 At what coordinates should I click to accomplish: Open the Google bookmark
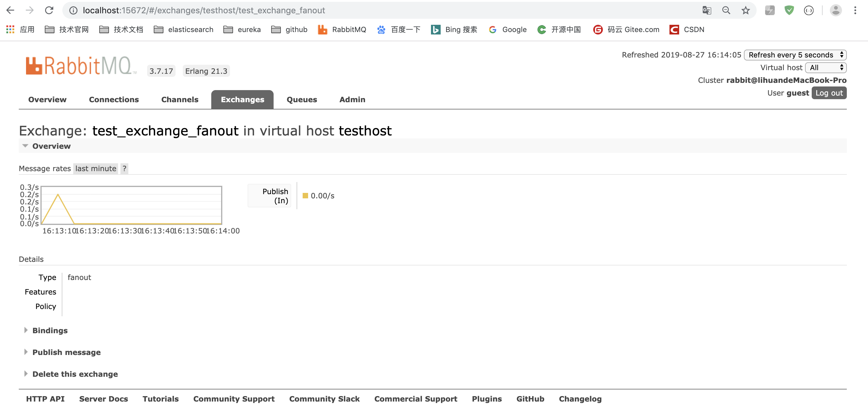coord(508,30)
